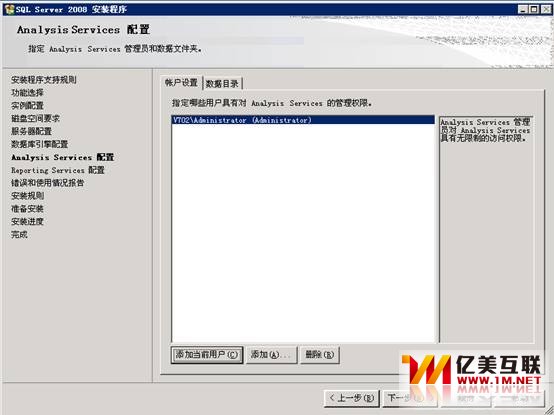The width and height of the screenshot is (554, 415).
Task: Click the 添加当前用户(C) button
Action: click(x=207, y=355)
